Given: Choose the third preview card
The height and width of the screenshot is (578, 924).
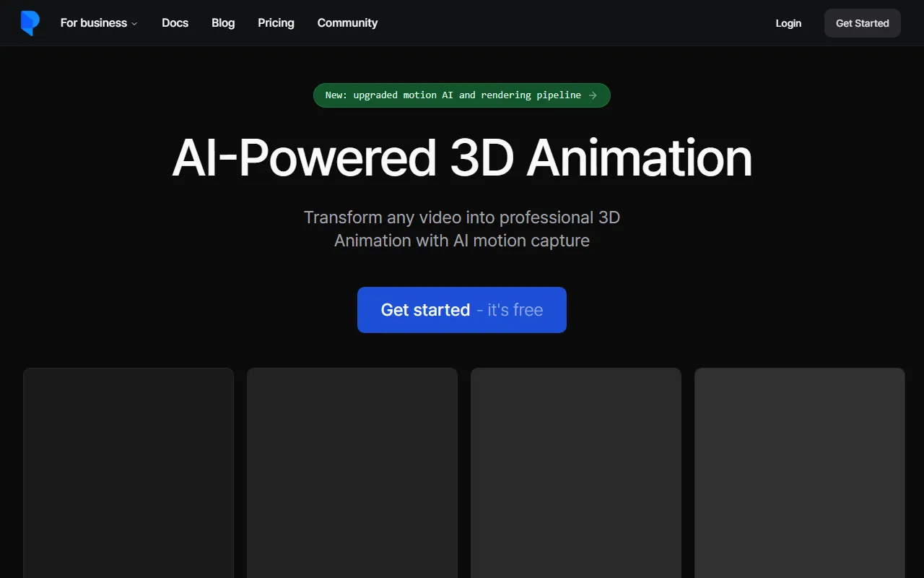Looking at the screenshot, I should (x=576, y=473).
